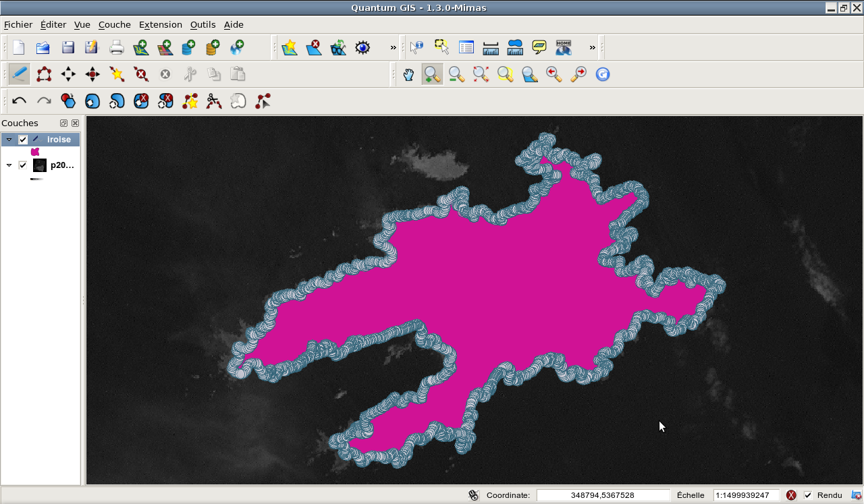Open the Print Composer printer icon

click(x=117, y=47)
